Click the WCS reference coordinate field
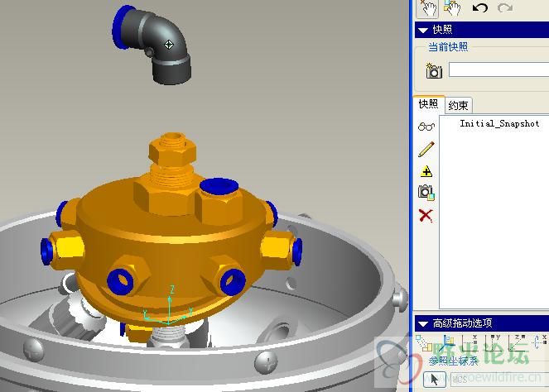This screenshot has height=392, width=549. tap(499, 380)
